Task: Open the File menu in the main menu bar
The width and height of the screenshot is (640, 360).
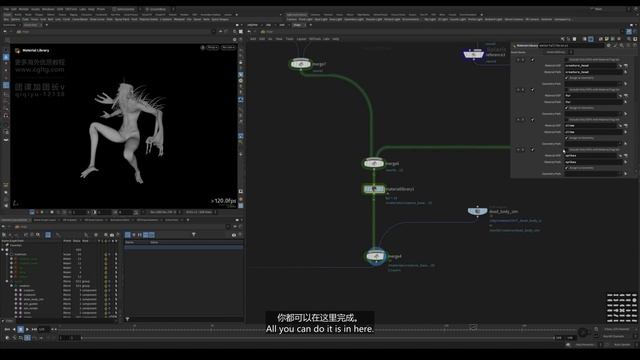Action: click(x=6, y=9)
